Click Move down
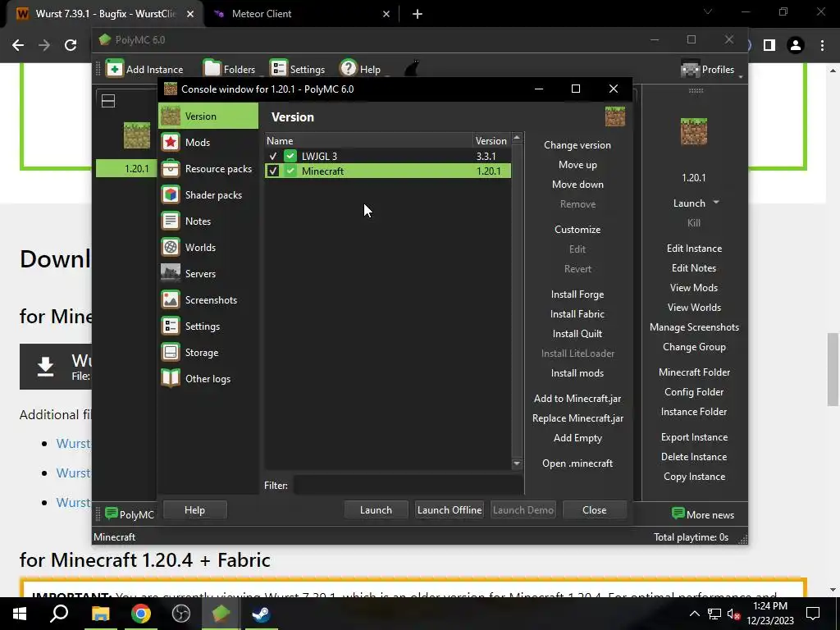This screenshot has width=840, height=630. click(577, 185)
